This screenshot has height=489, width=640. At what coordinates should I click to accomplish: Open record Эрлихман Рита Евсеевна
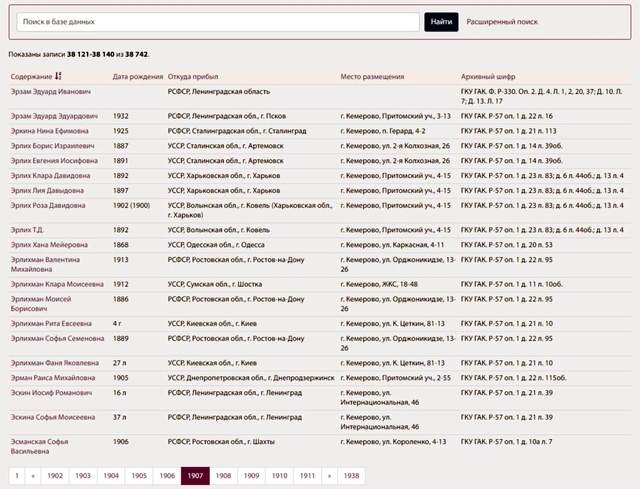(51, 323)
